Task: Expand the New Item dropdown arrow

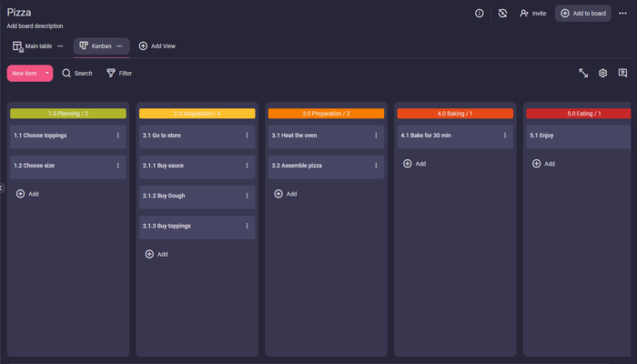Action: coord(46,73)
